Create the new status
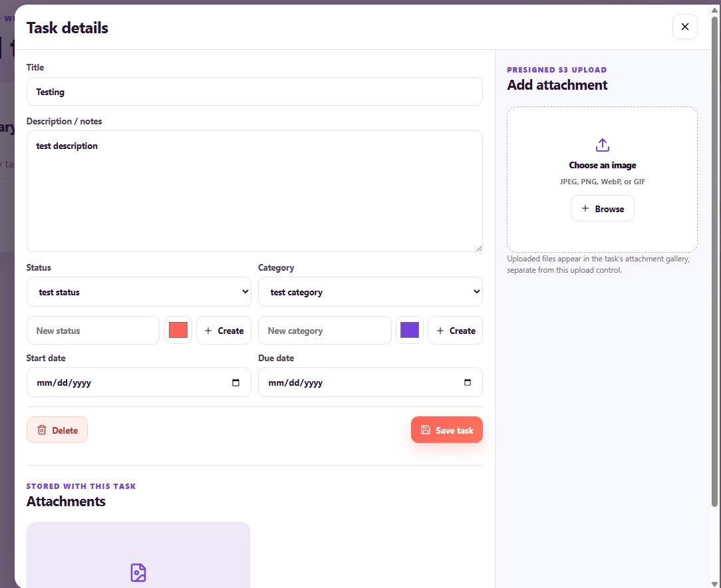 coord(224,331)
